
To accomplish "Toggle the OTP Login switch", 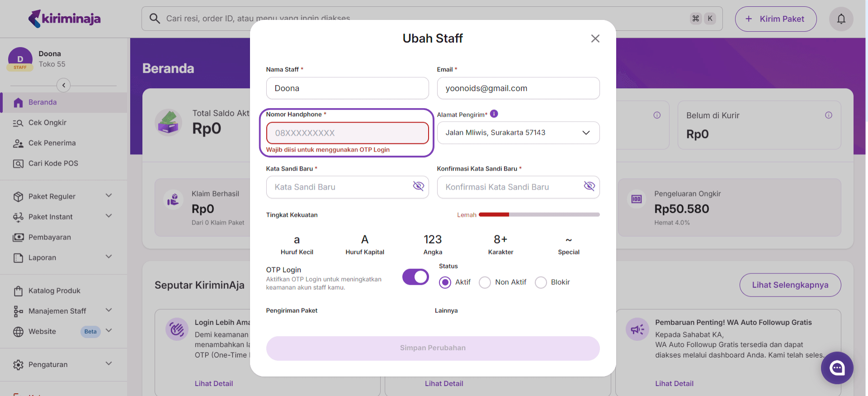I will tap(415, 277).
